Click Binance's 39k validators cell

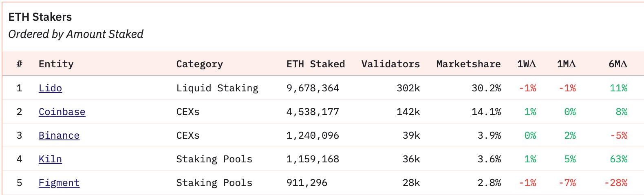click(x=411, y=135)
